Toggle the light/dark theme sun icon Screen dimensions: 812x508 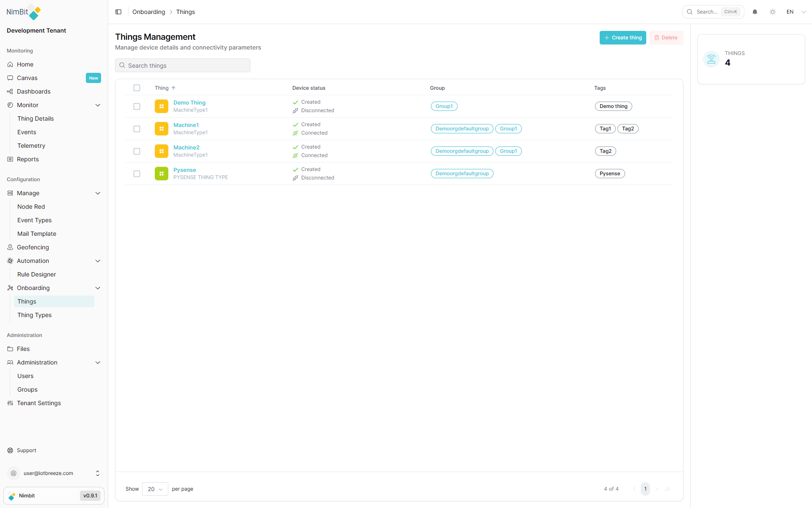click(x=773, y=12)
